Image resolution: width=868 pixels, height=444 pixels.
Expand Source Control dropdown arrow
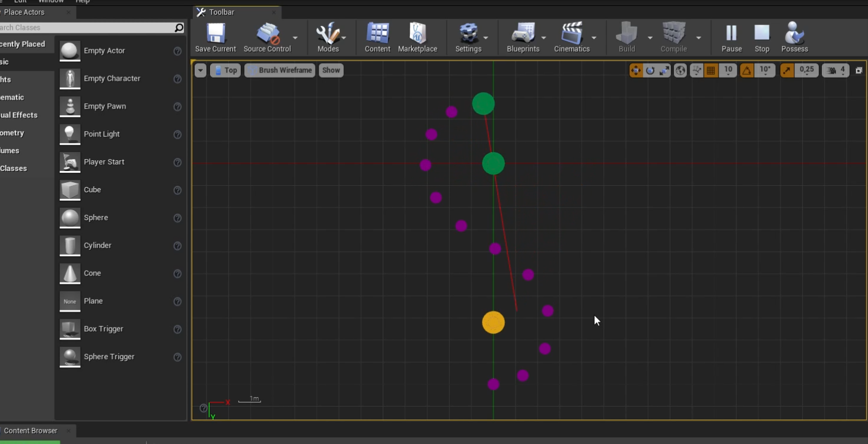tap(295, 38)
